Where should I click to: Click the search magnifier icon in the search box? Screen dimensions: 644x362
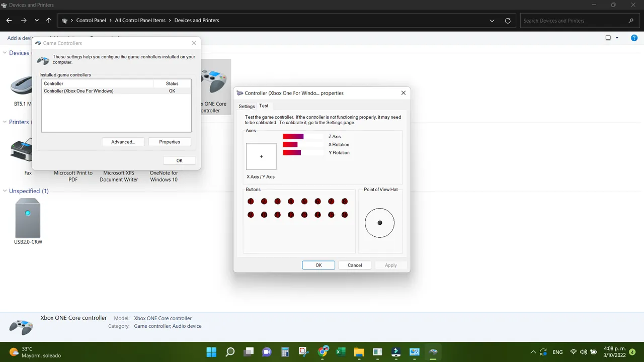[x=631, y=21]
